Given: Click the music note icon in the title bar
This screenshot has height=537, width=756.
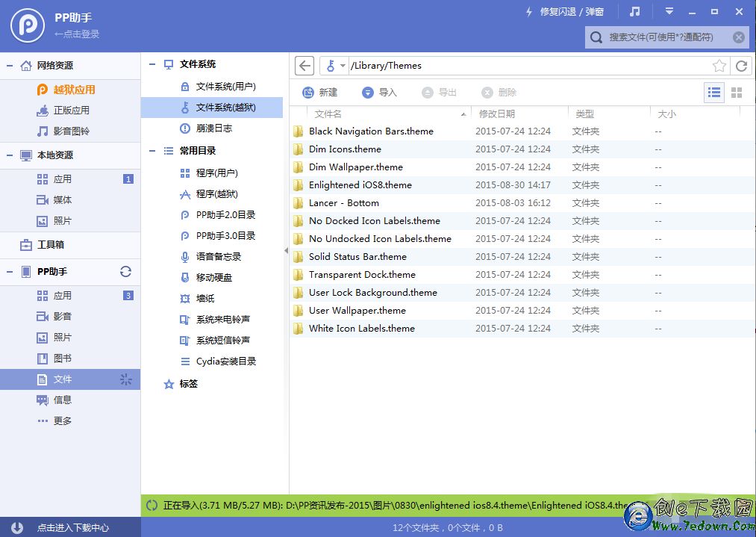Looking at the screenshot, I should pos(635,11).
